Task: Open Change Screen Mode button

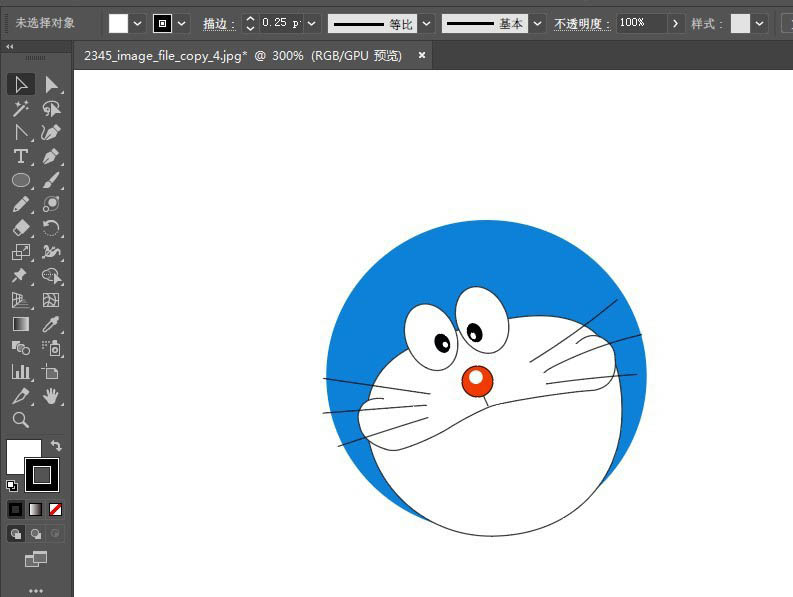Action: [x=35, y=559]
